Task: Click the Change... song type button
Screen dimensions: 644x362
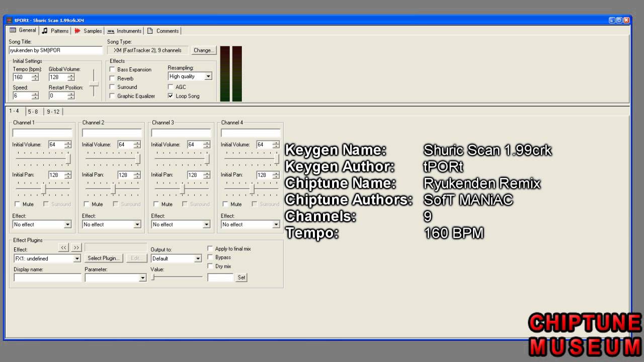Action: (x=204, y=50)
